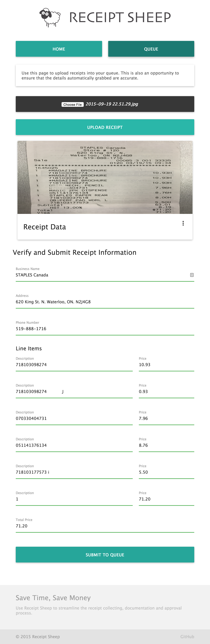Open the GitHub link in footer
Image resolution: width=210 pixels, height=644 pixels.
[187, 637]
